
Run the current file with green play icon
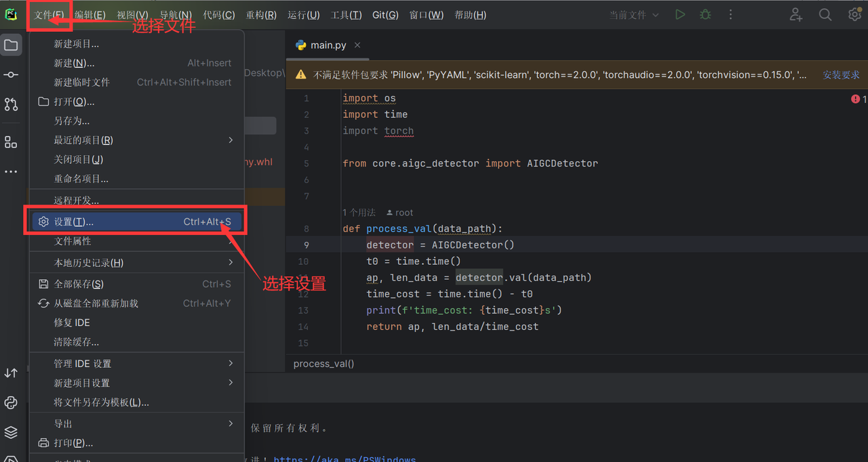pos(679,14)
